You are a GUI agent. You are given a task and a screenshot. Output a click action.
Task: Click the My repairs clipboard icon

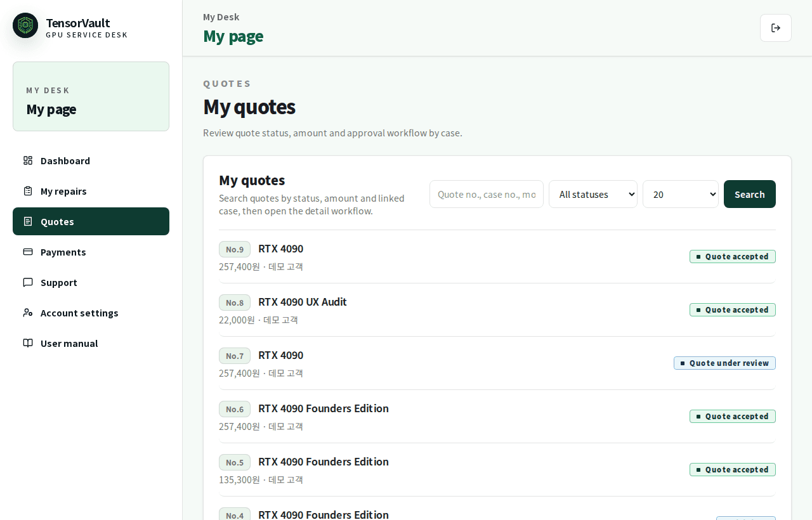click(x=28, y=191)
